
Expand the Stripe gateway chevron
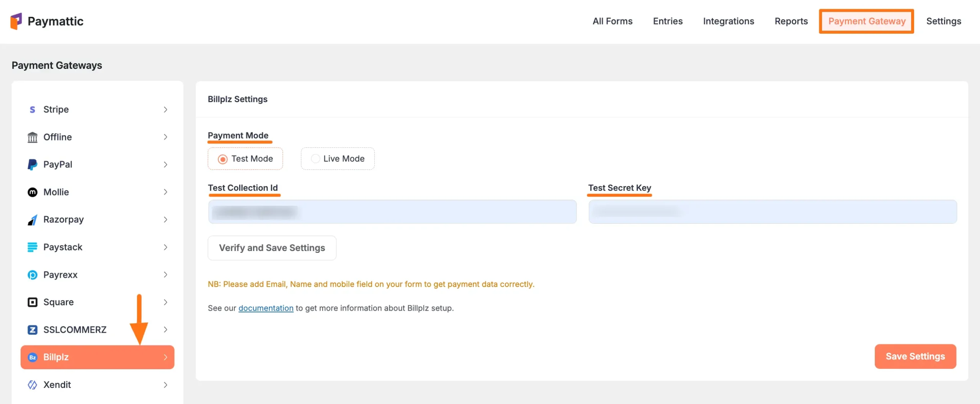click(x=166, y=109)
